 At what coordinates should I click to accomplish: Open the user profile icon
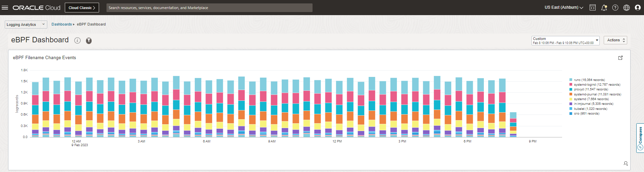coord(638,7)
